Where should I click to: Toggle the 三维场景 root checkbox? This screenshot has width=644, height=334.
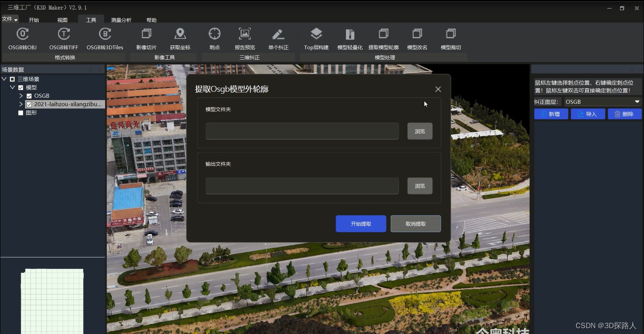12,79
